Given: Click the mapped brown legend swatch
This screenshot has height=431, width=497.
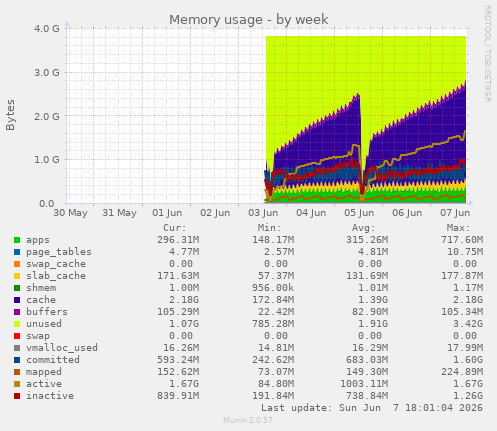Looking at the screenshot, I should point(17,372).
